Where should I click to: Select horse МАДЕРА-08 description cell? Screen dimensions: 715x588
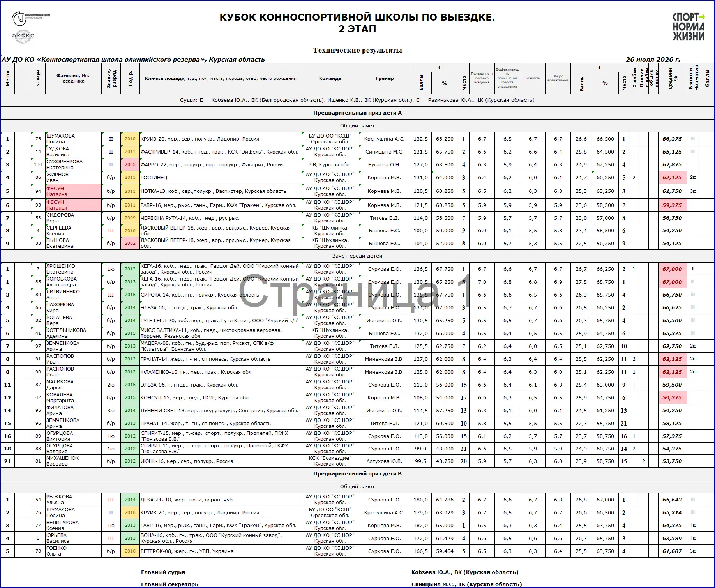coord(221,346)
